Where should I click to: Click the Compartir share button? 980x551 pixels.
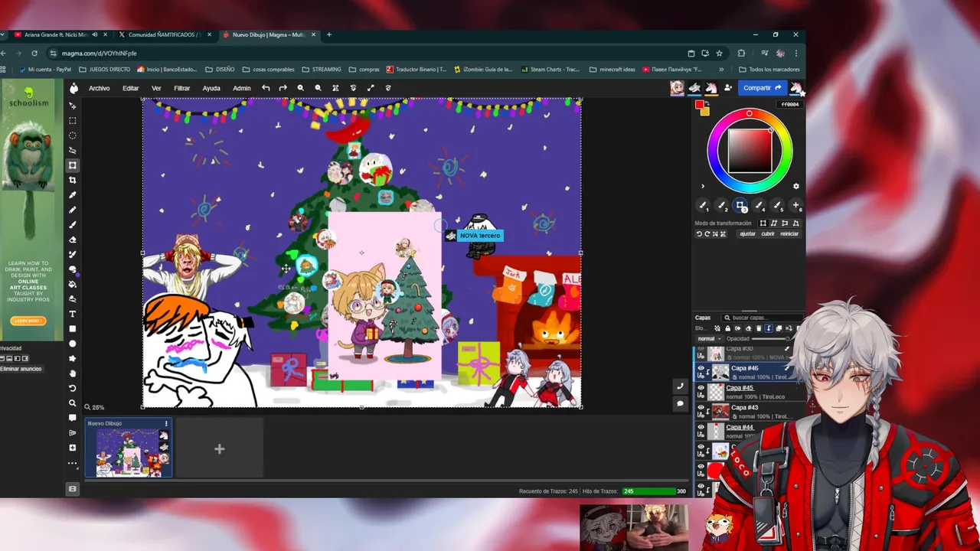(763, 88)
